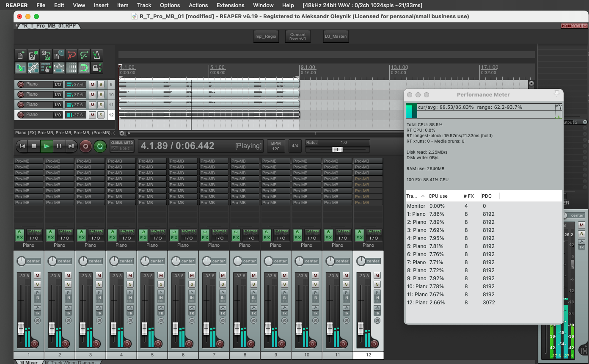Solo mixer channel 6
This screenshot has width=589, height=364.
[192, 284]
